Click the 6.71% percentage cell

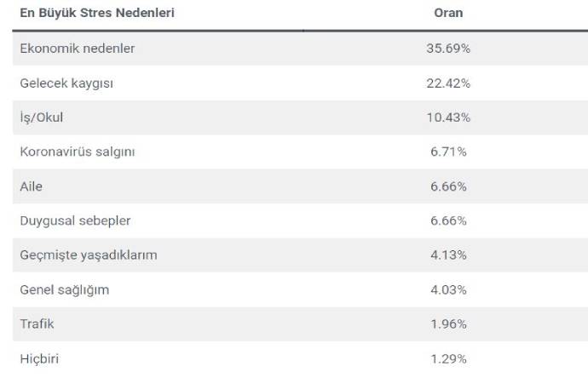click(448, 151)
